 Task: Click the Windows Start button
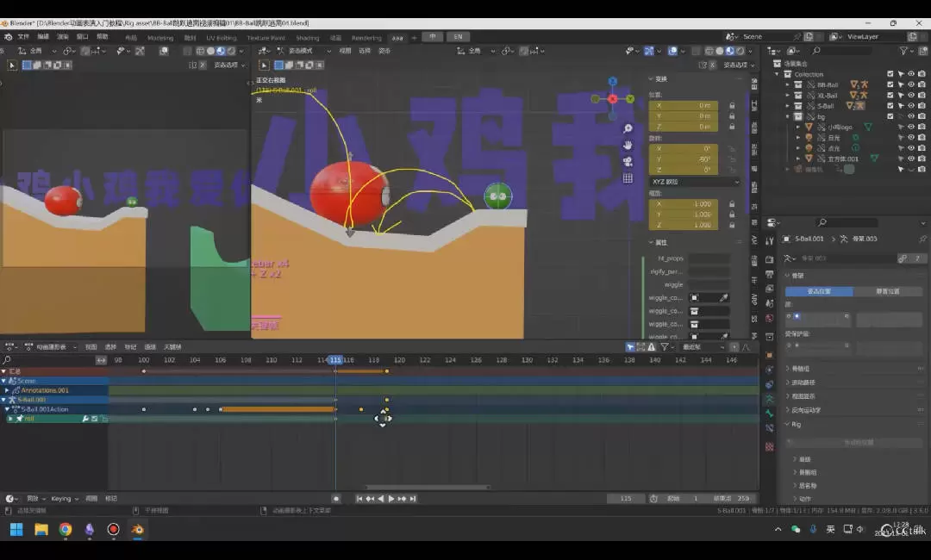tap(16, 529)
